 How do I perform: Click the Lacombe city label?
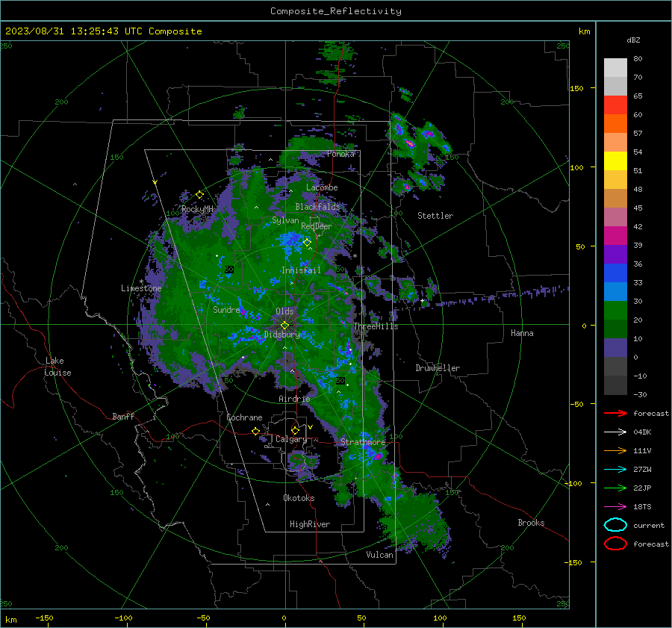tap(322, 187)
